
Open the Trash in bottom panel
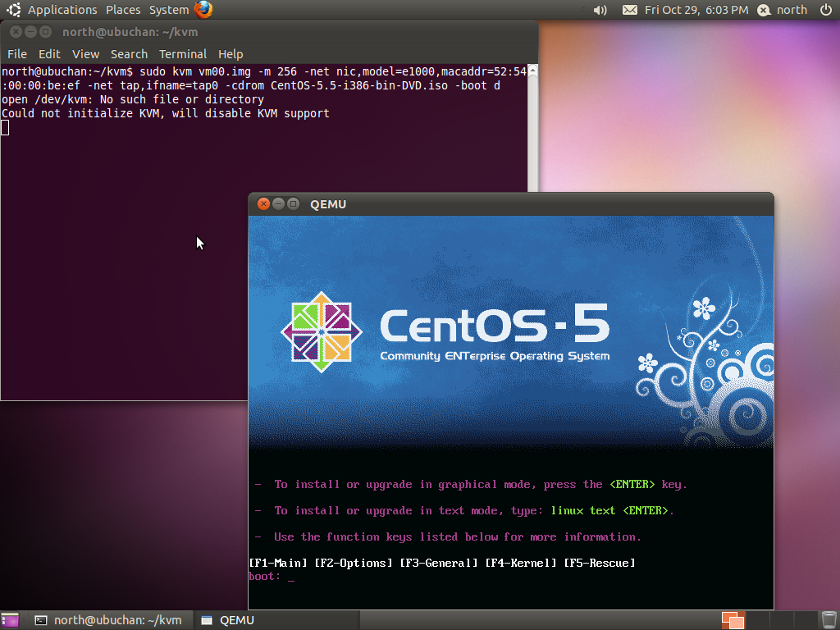pyautogui.click(x=829, y=620)
